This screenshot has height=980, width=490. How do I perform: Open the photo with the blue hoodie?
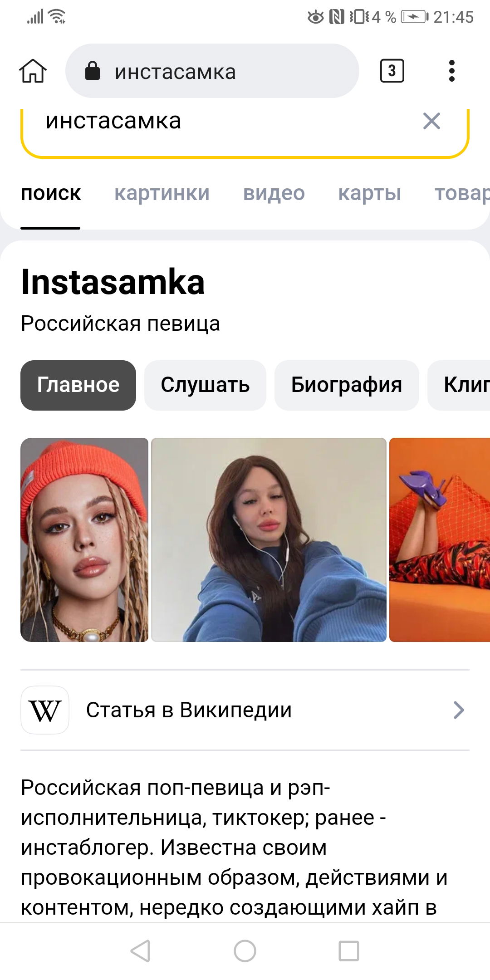[269, 540]
